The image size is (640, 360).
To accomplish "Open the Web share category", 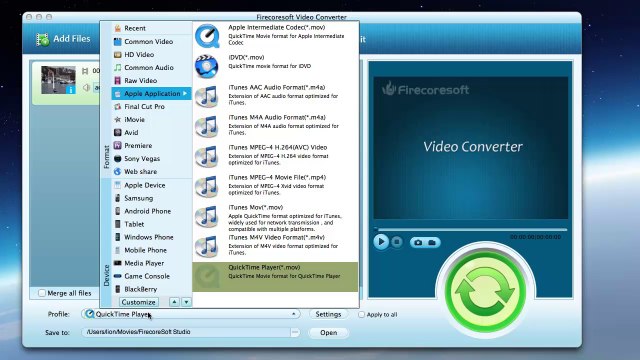I will (151, 172).
